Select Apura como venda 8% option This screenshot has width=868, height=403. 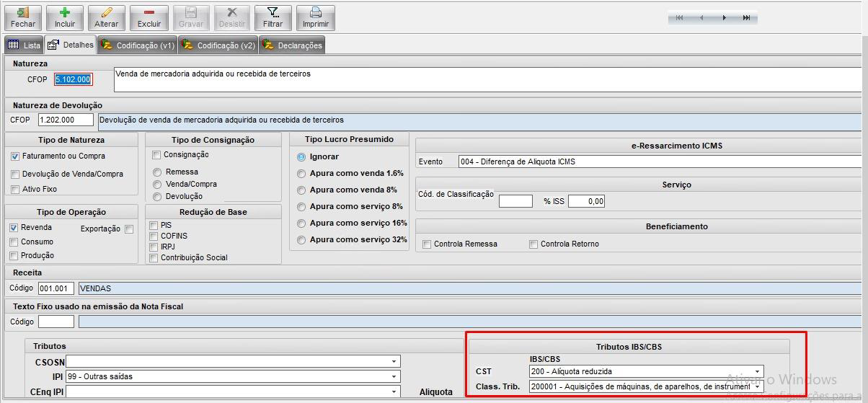pyautogui.click(x=301, y=190)
